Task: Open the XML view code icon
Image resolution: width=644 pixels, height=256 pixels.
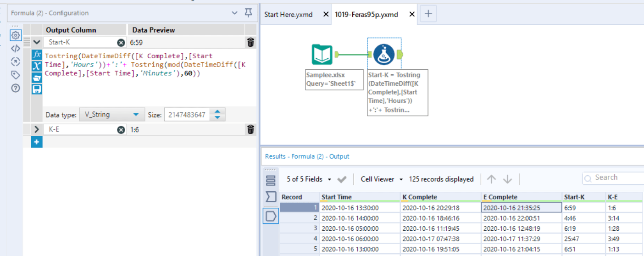Action: [x=16, y=48]
